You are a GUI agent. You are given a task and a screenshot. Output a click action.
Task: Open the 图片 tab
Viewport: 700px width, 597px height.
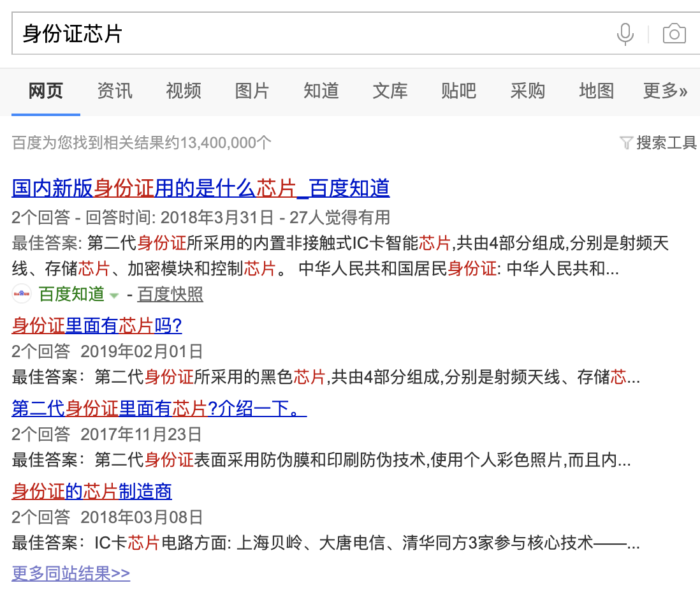(252, 91)
